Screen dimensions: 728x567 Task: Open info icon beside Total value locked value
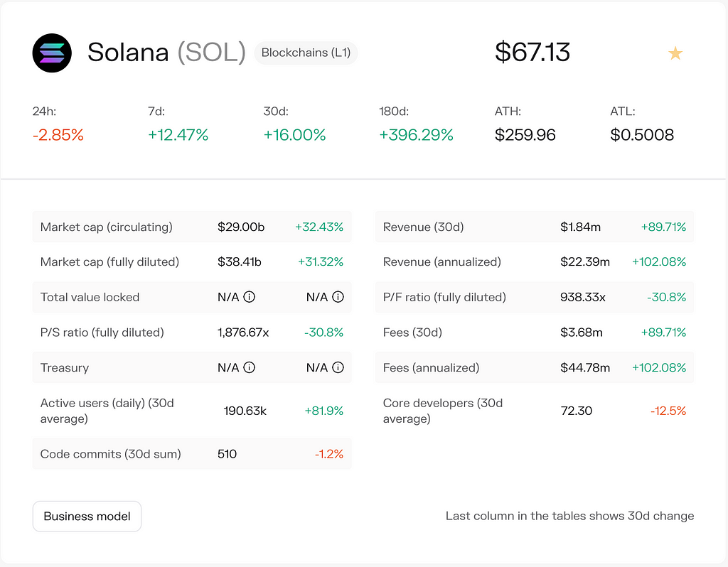tap(250, 297)
